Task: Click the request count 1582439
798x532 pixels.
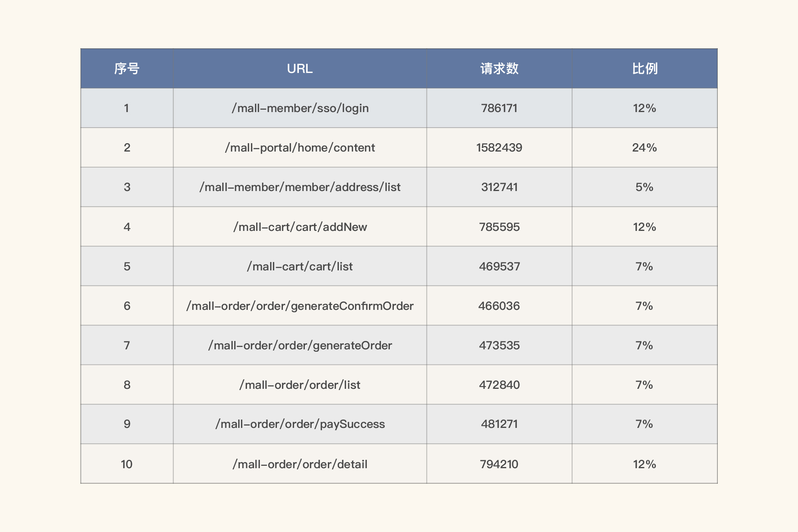Action: tap(499, 148)
